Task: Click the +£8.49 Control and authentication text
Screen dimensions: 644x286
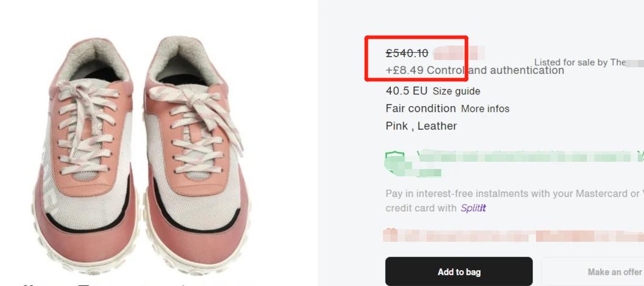Action: 475,70
